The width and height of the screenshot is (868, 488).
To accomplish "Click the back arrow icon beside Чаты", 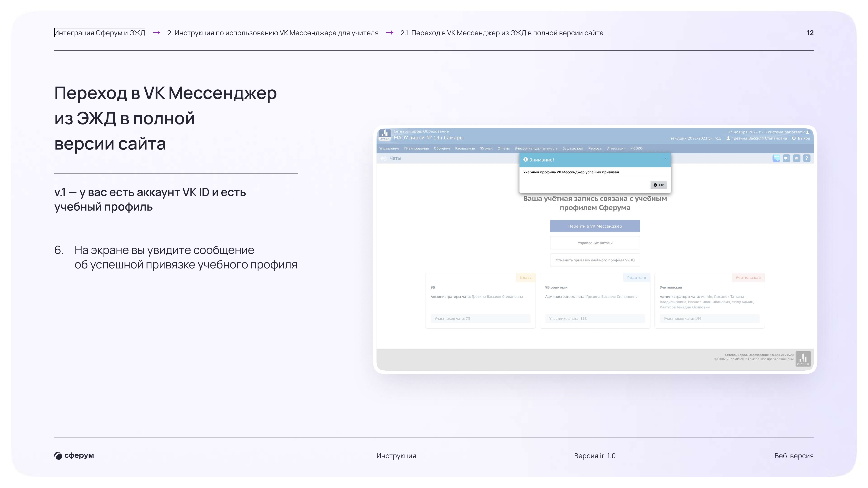I will [383, 158].
